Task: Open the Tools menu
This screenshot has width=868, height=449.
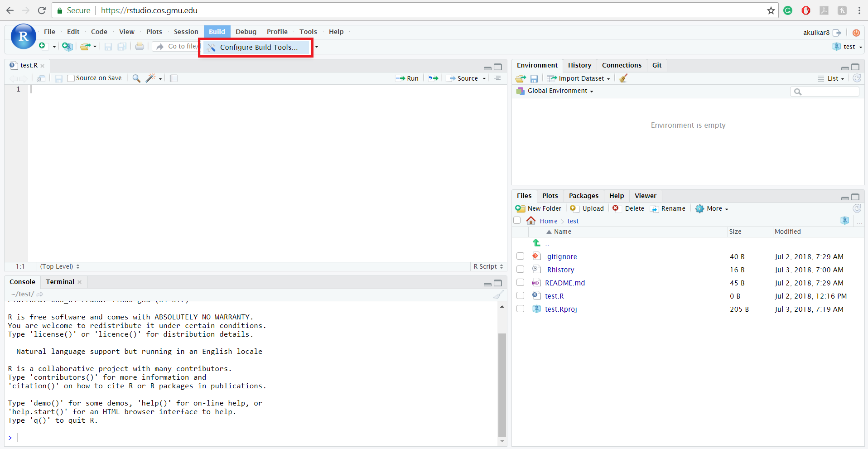Action: (x=308, y=32)
